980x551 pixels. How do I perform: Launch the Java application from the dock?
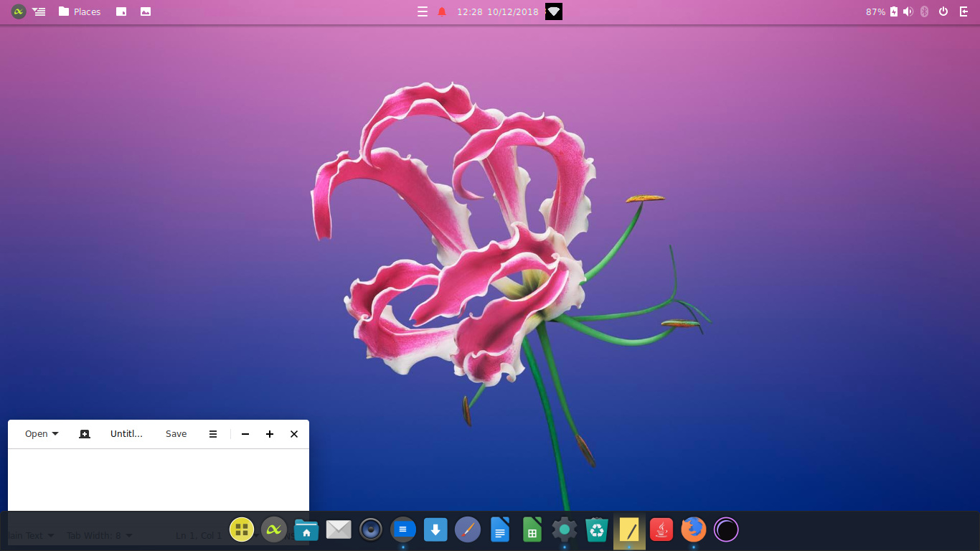click(661, 529)
